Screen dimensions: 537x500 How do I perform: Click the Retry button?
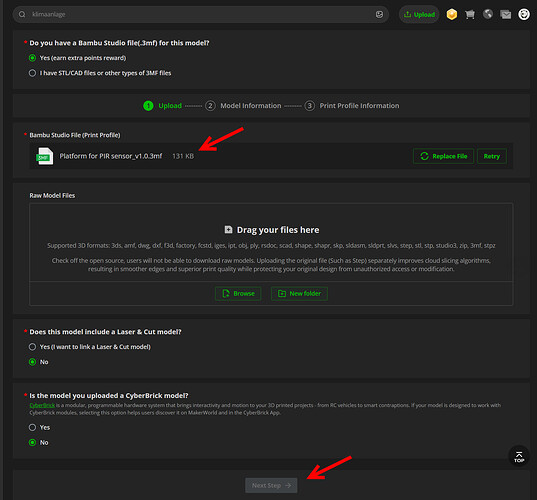point(492,156)
